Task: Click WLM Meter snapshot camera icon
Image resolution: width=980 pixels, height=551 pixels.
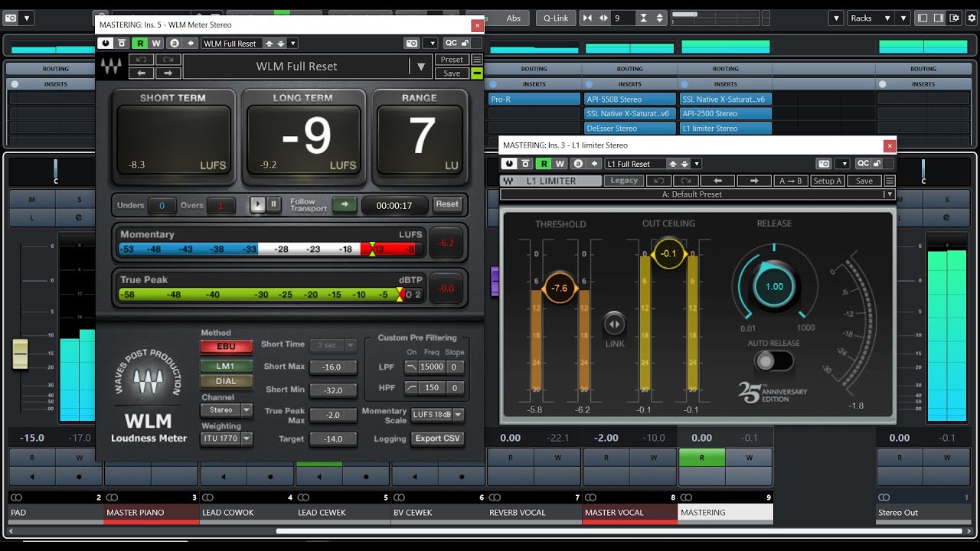Action: (x=412, y=44)
